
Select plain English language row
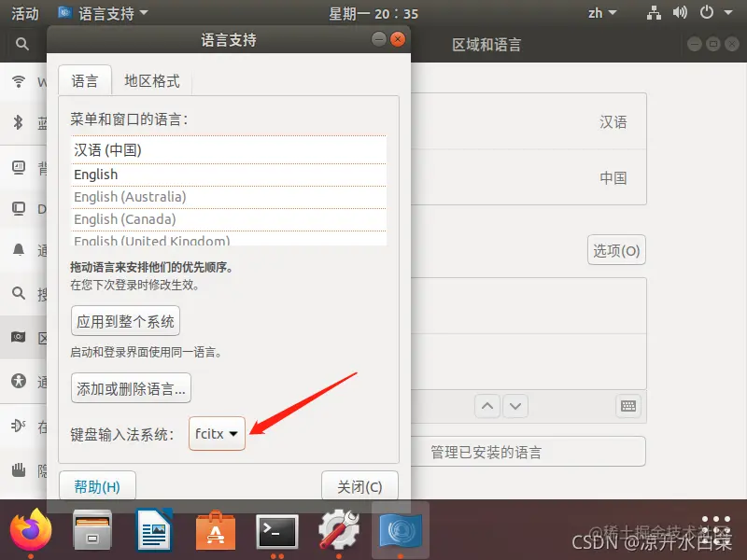point(229,175)
